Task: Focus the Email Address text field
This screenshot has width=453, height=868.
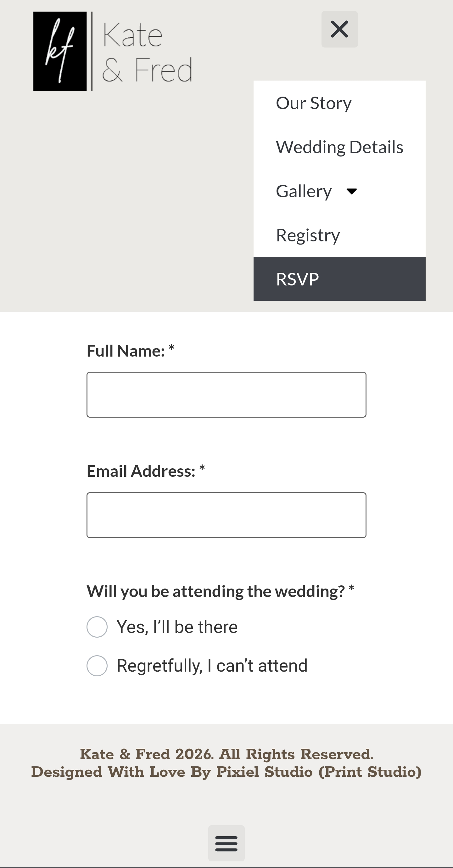Action: [226, 515]
